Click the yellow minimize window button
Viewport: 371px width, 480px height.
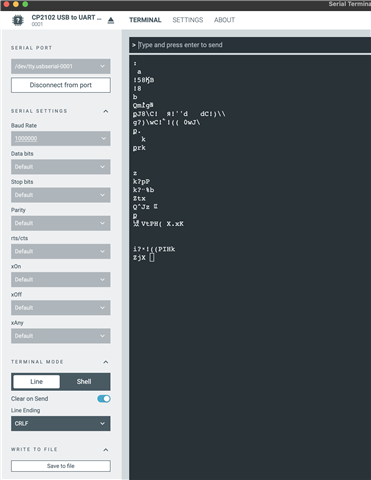16,4
